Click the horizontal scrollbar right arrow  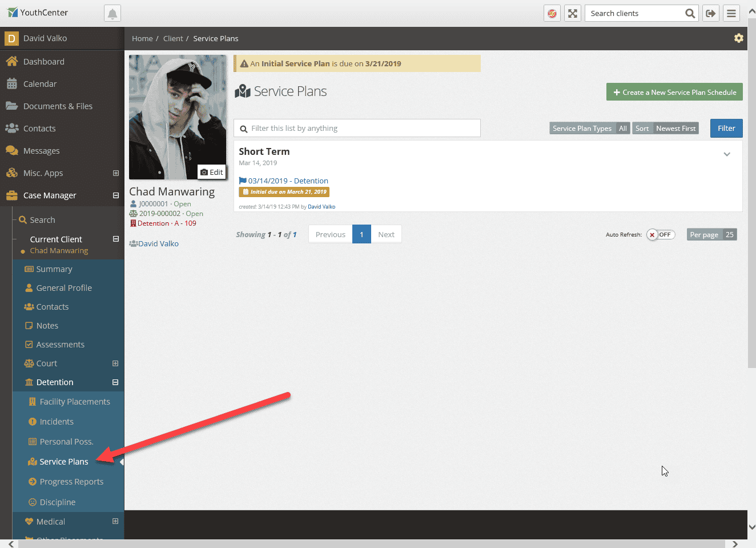coord(735,544)
